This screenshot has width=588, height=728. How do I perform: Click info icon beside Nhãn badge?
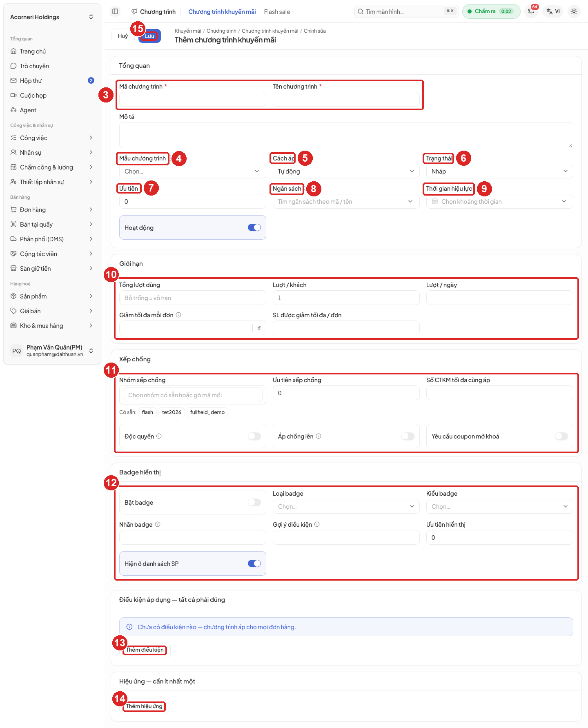[x=158, y=524]
